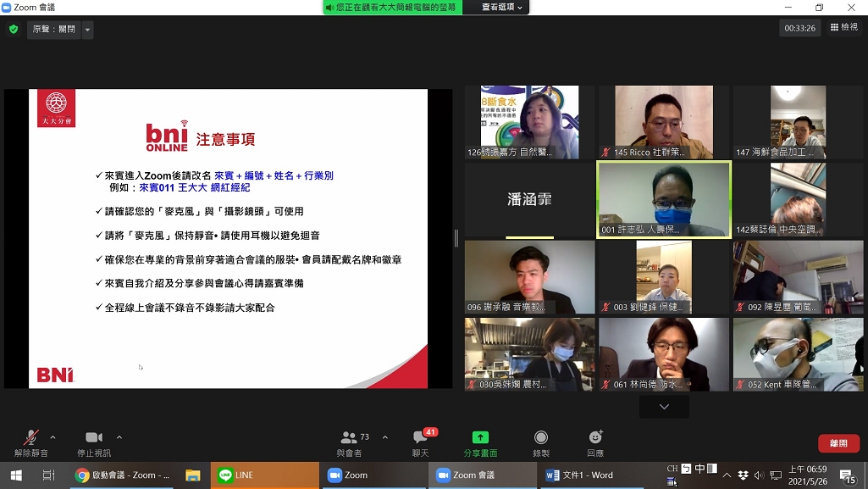Click Zoom app icon in title bar
Viewport: 868px width, 489px height.
pos(7,7)
